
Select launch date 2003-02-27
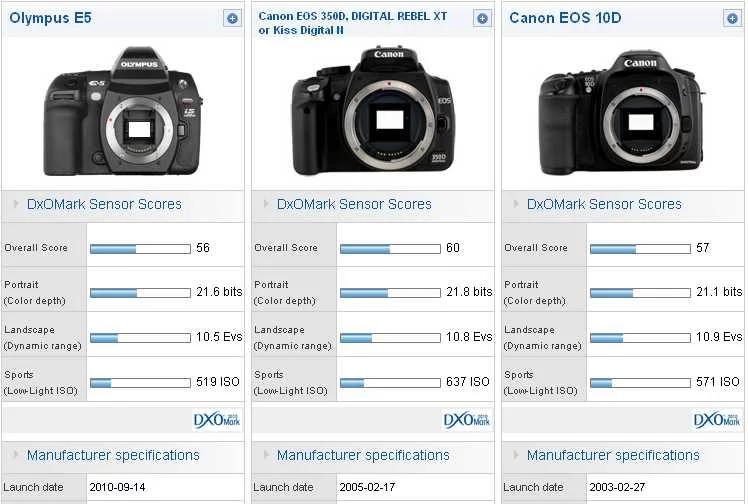click(x=617, y=487)
